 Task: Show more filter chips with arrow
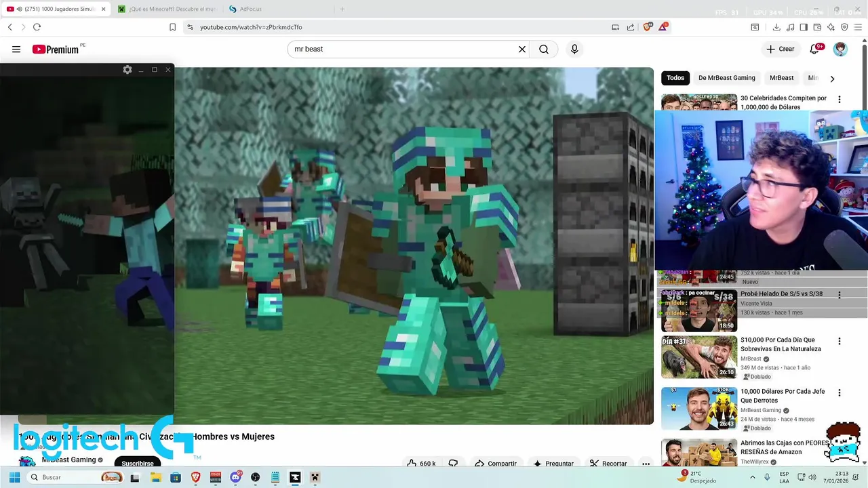(832, 79)
